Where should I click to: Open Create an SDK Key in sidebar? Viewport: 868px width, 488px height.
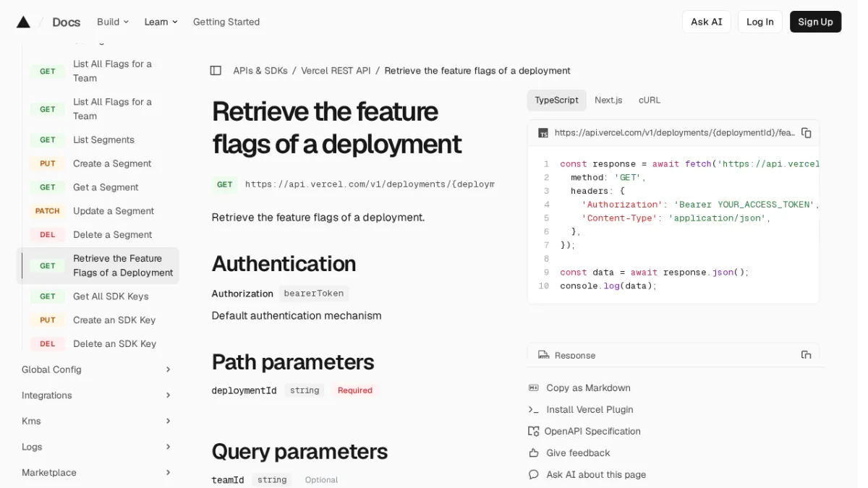(x=114, y=320)
